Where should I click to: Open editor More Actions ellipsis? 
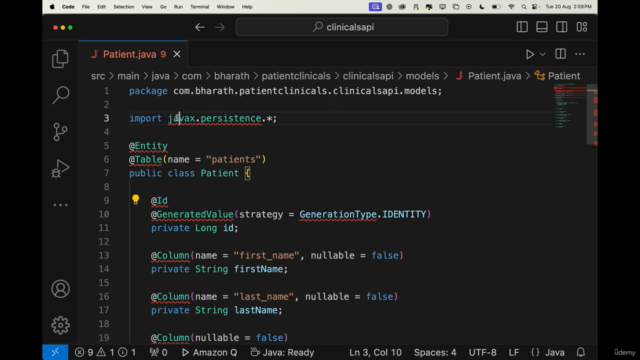pos(580,54)
